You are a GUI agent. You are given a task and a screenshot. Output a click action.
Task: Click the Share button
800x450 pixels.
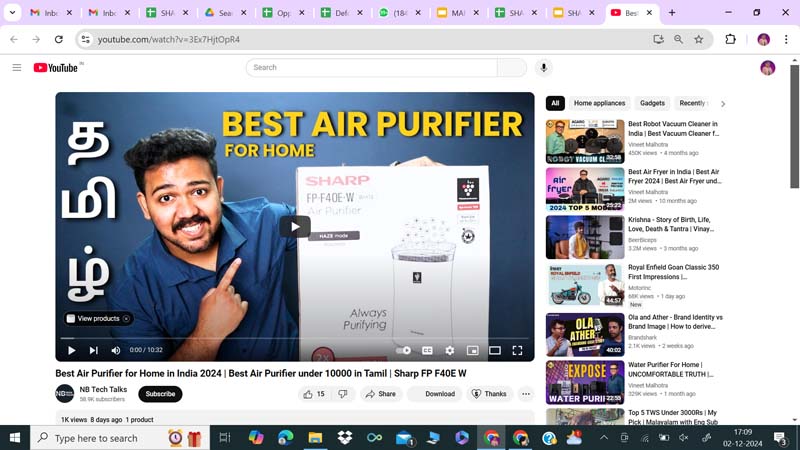380,394
